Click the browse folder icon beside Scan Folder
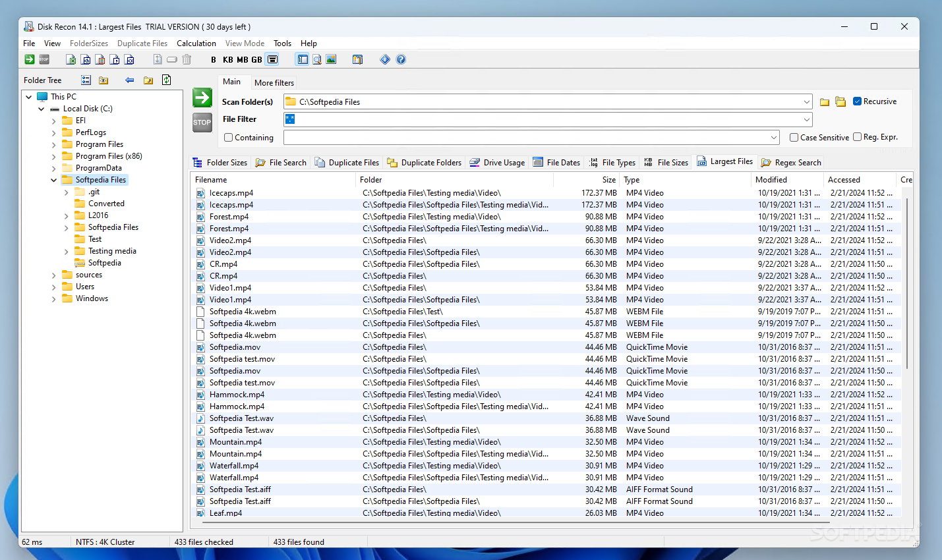The height and width of the screenshot is (560, 942). (825, 102)
